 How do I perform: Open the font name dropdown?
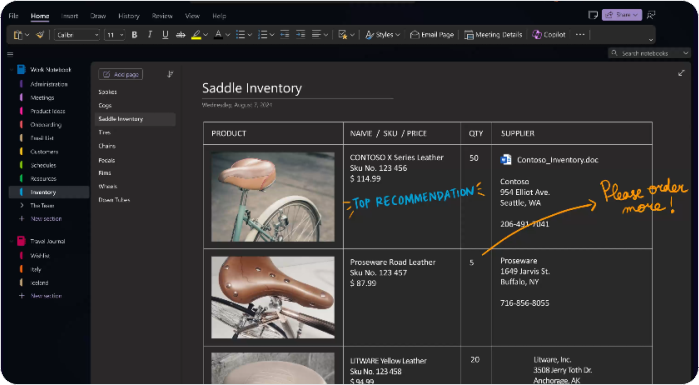[x=77, y=35]
